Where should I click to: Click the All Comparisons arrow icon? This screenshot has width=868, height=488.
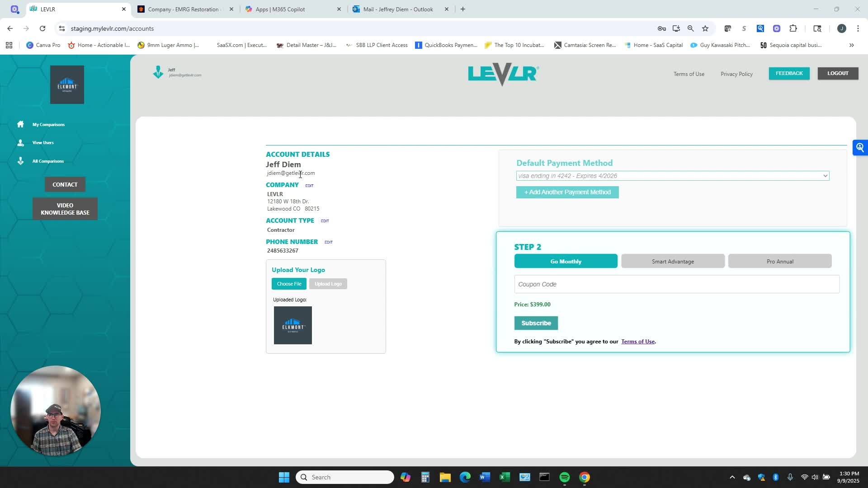click(x=20, y=161)
